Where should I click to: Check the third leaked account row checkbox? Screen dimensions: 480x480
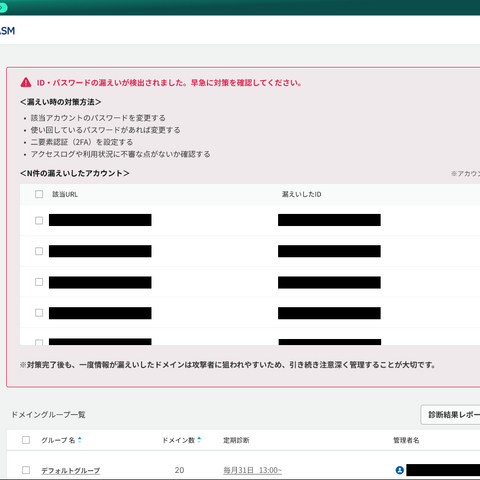click(39, 282)
